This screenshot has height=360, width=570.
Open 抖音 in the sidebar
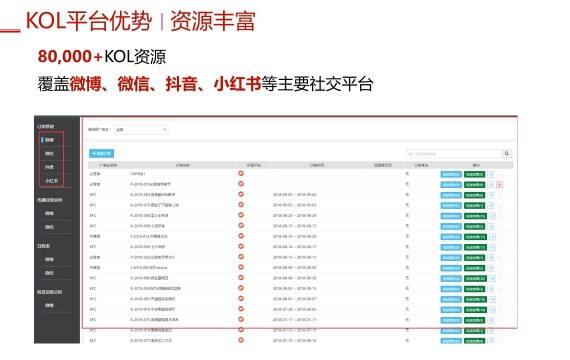click(50, 167)
